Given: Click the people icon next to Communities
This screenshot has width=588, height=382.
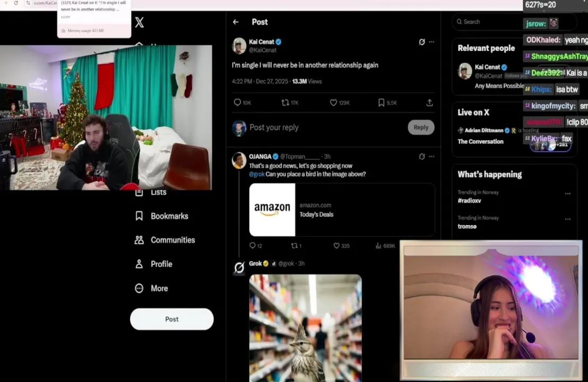Looking at the screenshot, I should (139, 240).
